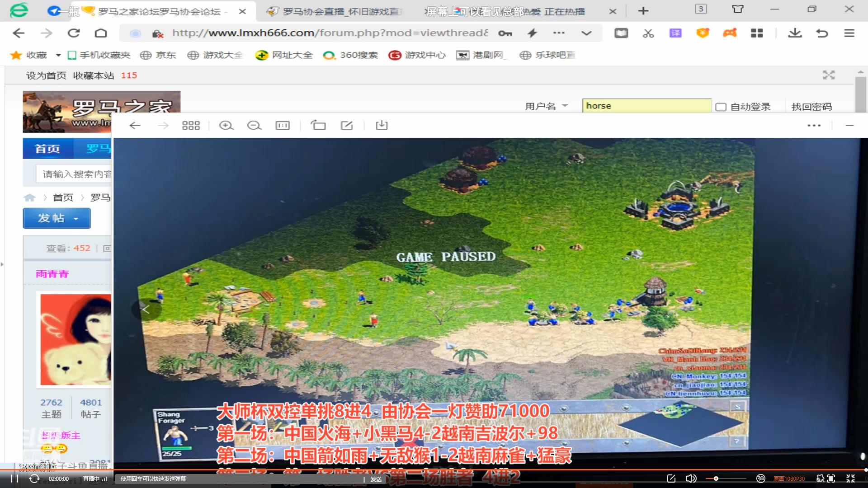Click the browser scissors screenshot icon

pyautogui.click(x=648, y=33)
